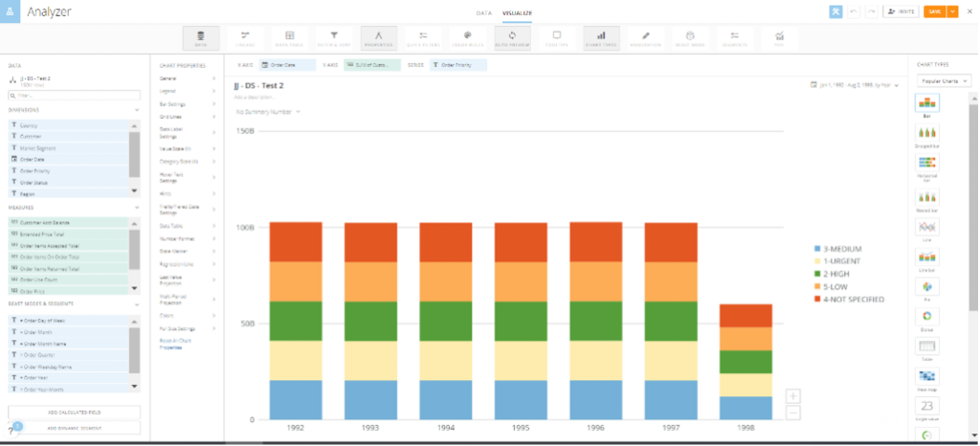Screen dimensions: 980x446
Task: Click the Order Date X axis pill
Action: (287, 65)
